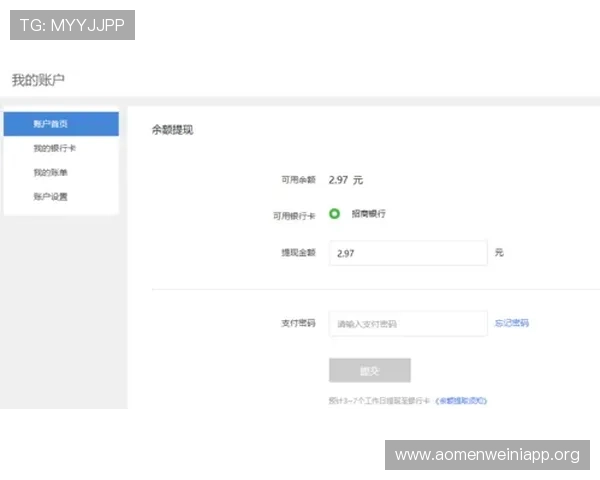This screenshot has width=600, height=480.
Task: Click the 我的账户 page heading
Action: click(x=38, y=80)
